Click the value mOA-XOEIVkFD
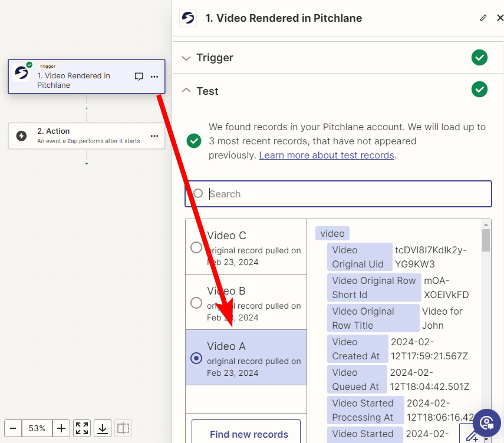Viewport: 504px width, 443px height. 446,287
